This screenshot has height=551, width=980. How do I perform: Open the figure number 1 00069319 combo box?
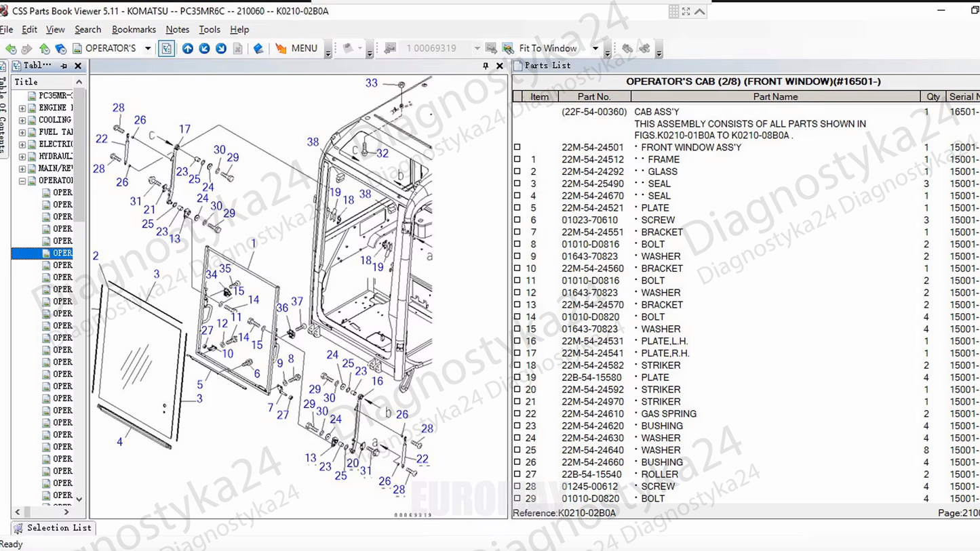click(x=477, y=49)
